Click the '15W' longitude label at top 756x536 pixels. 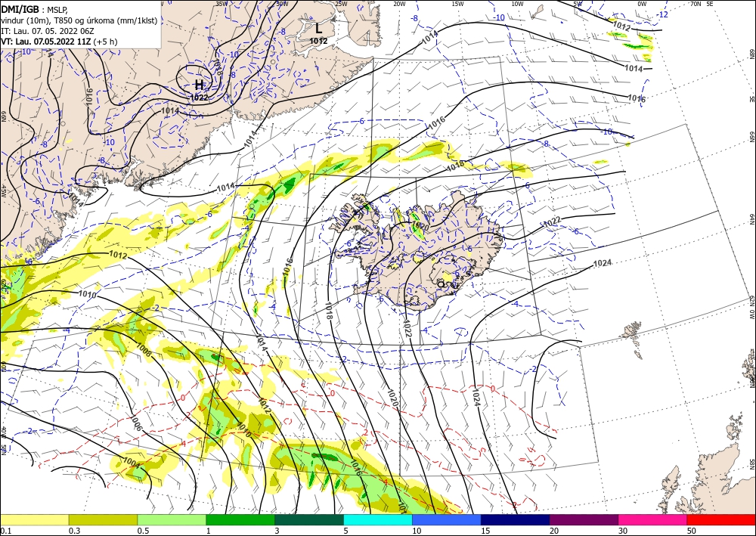click(457, 4)
